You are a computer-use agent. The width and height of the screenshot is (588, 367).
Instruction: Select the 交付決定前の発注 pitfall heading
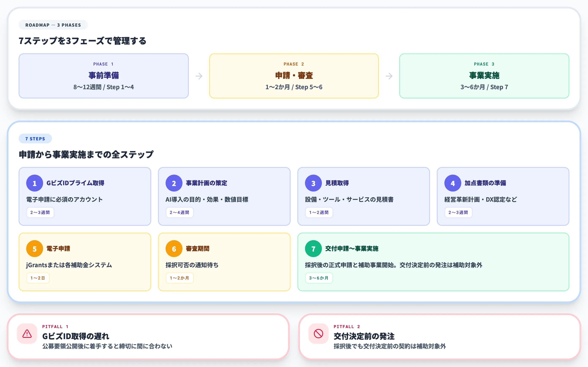364,337
